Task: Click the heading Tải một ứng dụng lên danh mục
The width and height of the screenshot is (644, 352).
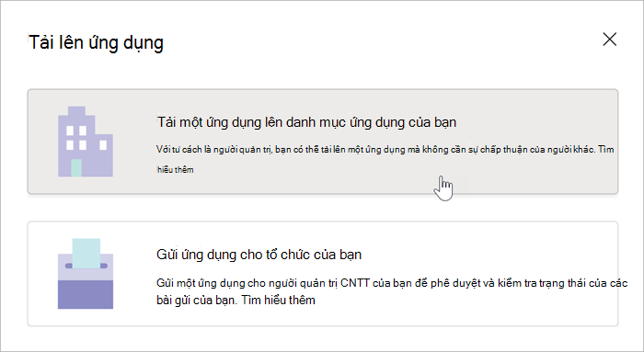Action: (306, 122)
